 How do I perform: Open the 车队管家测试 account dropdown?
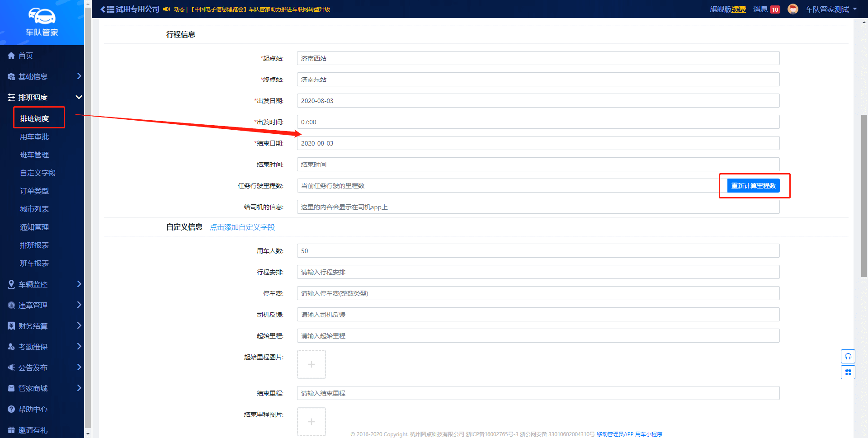tap(830, 9)
